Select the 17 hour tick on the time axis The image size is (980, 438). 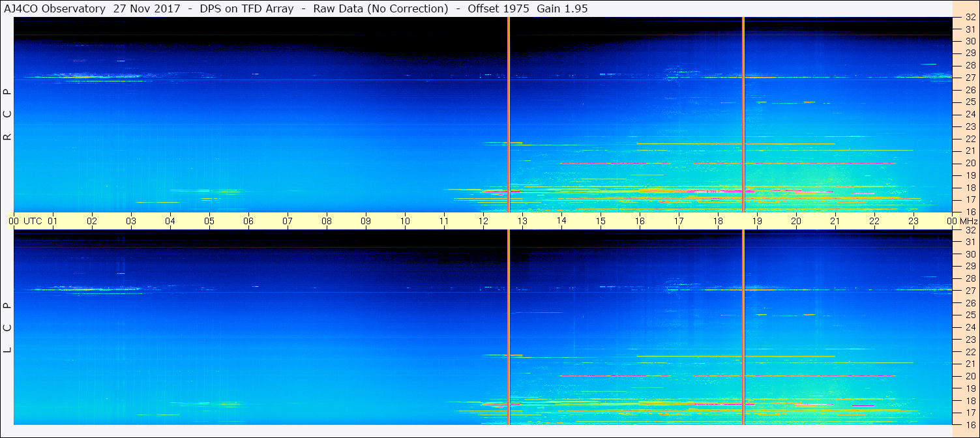[x=679, y=221]
